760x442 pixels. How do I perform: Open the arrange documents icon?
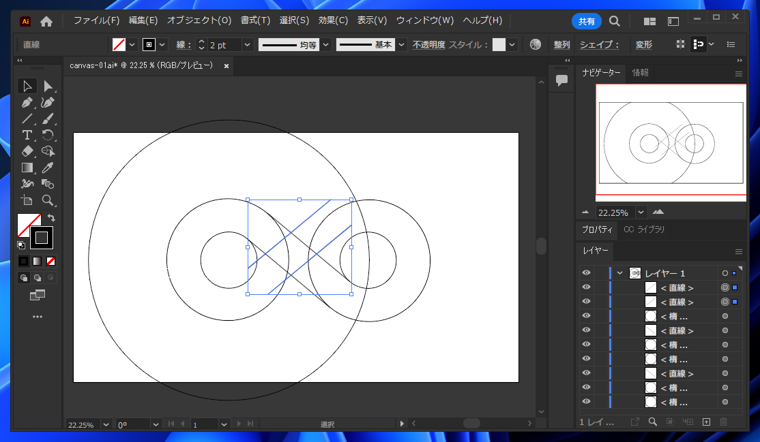click(x=649, y=21)
